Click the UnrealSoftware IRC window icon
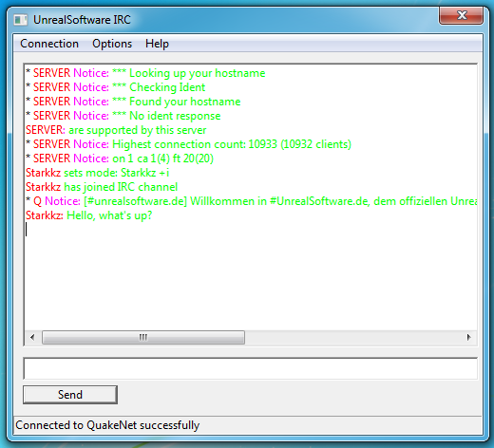 [x=20, y=20]
